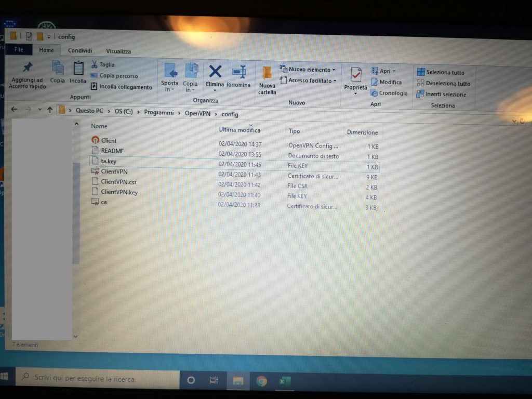Image resolution: width=532 pixels, height=399 pixels.
Task: Open the File tab
Action: pyautogui.click(x=19, y=49)
